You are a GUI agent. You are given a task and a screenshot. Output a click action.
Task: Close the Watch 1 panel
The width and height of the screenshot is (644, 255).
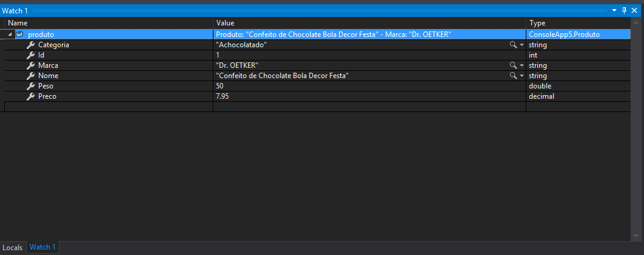(634, 11)
